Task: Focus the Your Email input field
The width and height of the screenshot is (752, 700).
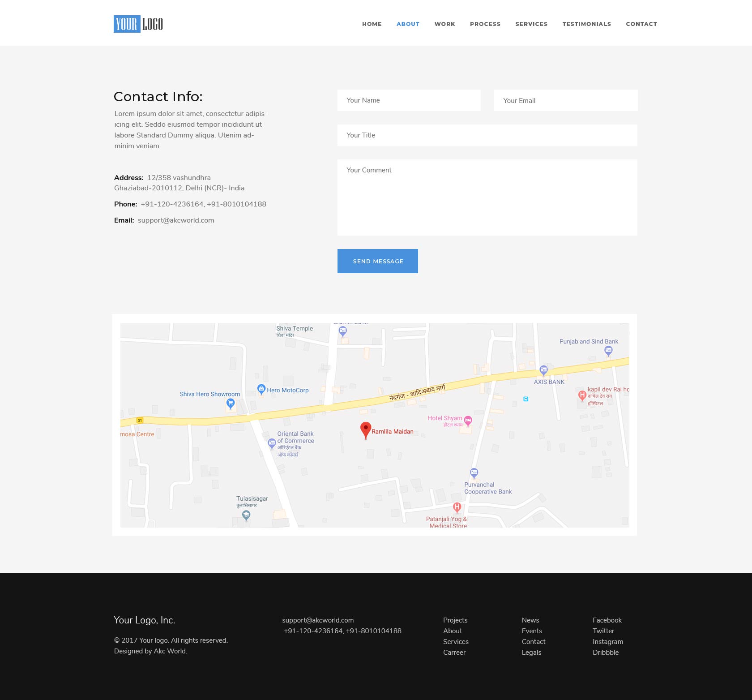Action: click(x=566, y=100)
